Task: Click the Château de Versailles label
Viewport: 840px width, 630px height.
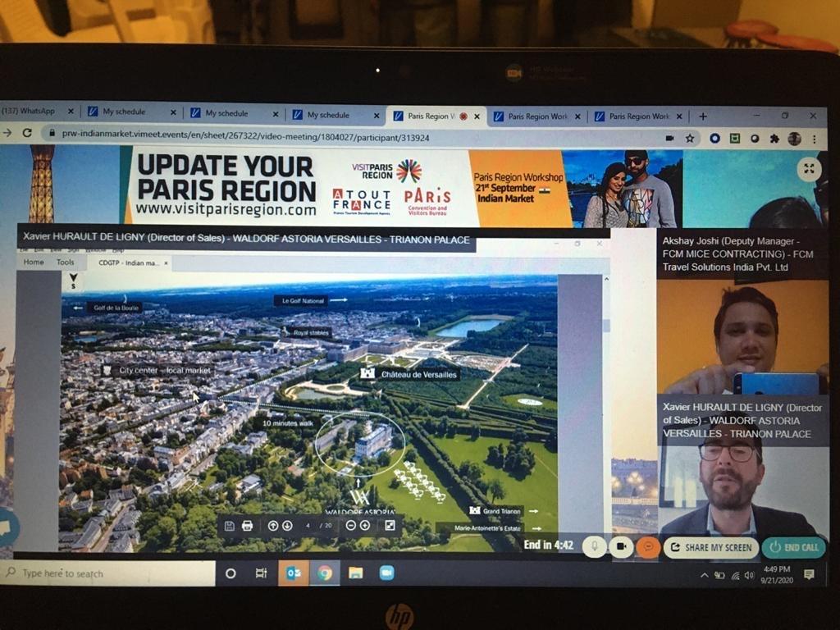Action: (x=418, y=374)
